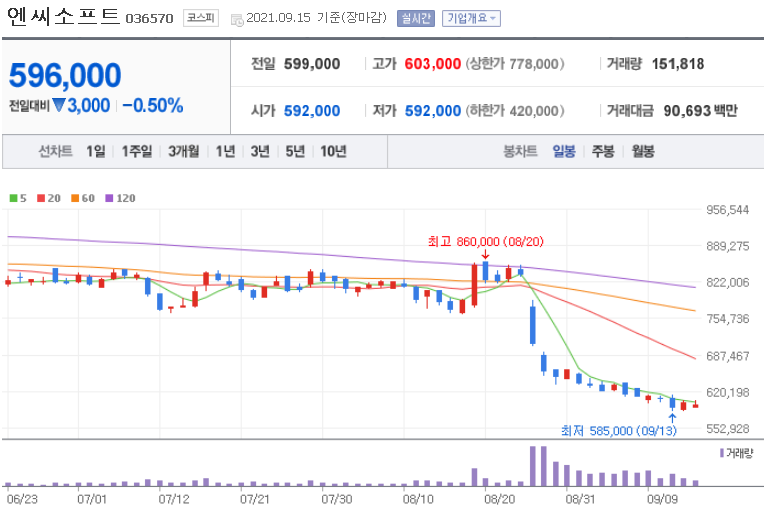The height and width of the screenshot is (522, 764).
Task: Click the 저가 592,000 value
Action: click(x=433, y=111)
